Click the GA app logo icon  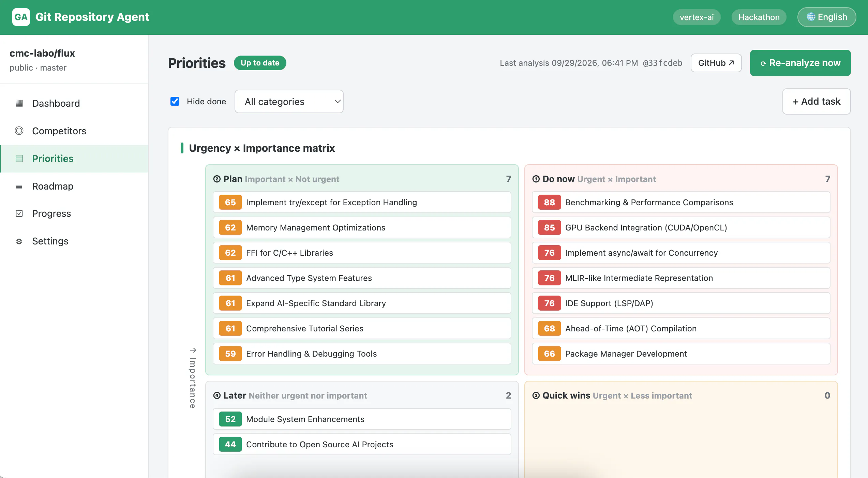tap(21, 17)
